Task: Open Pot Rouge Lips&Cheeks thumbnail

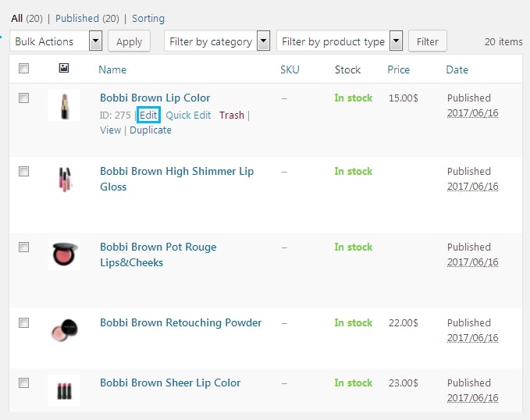Action: pyautogui.click(x=64, y=254)
